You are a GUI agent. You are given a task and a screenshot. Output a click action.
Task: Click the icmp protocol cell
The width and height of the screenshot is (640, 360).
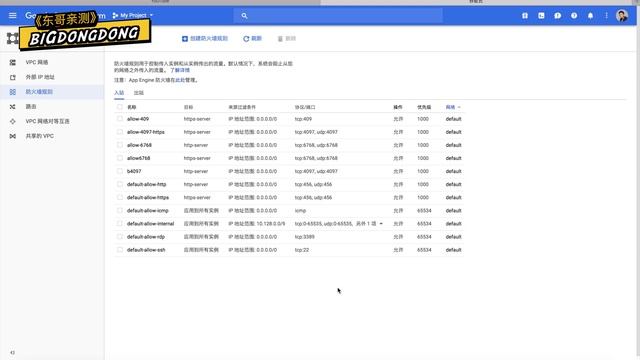(300, 211)
